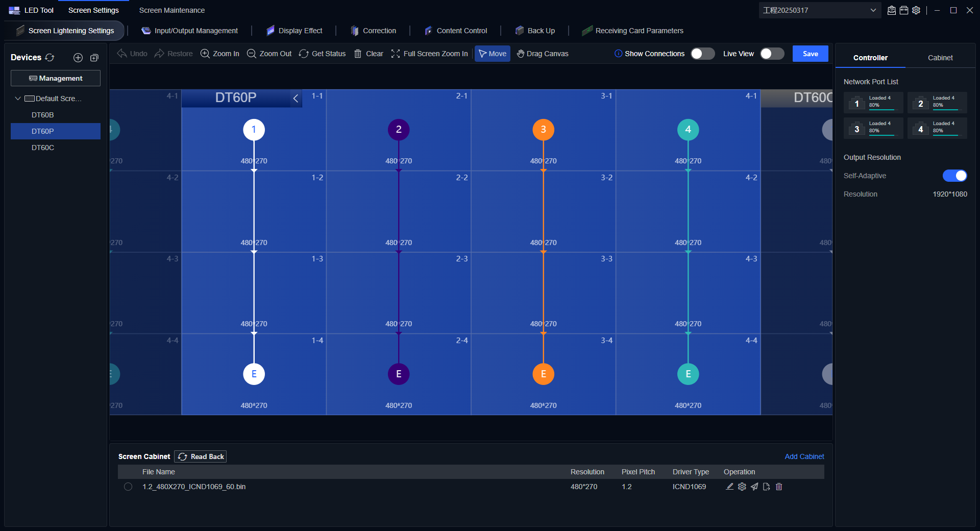
Task: Click the Zoom Out magnifier icon
Action: click(x=252, y=54)
